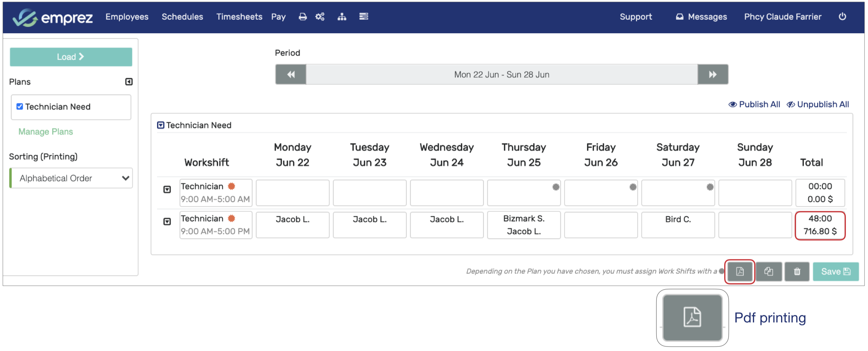
Task: Click the organization chart icon in navbar
Action: 342,16
